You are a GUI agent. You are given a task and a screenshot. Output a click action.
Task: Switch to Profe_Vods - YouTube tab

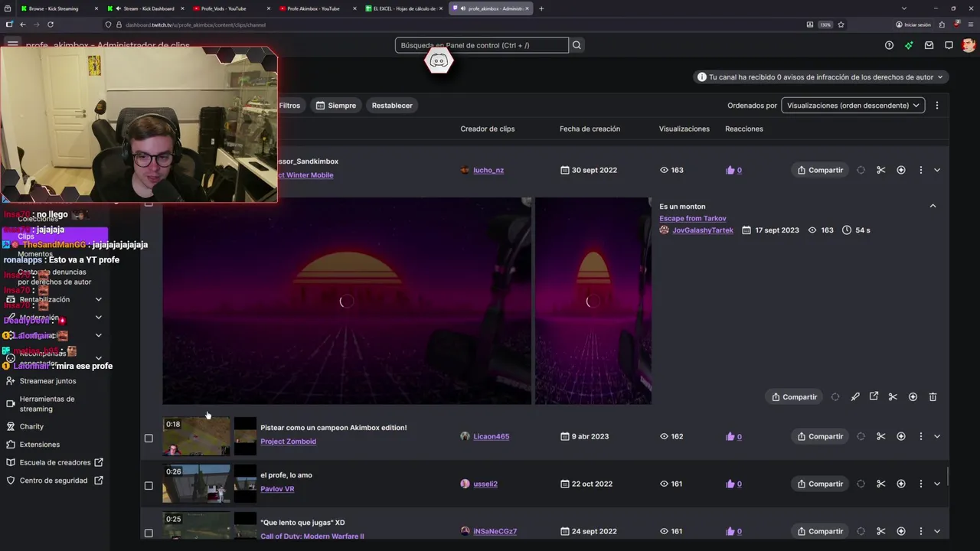[230, 8]
